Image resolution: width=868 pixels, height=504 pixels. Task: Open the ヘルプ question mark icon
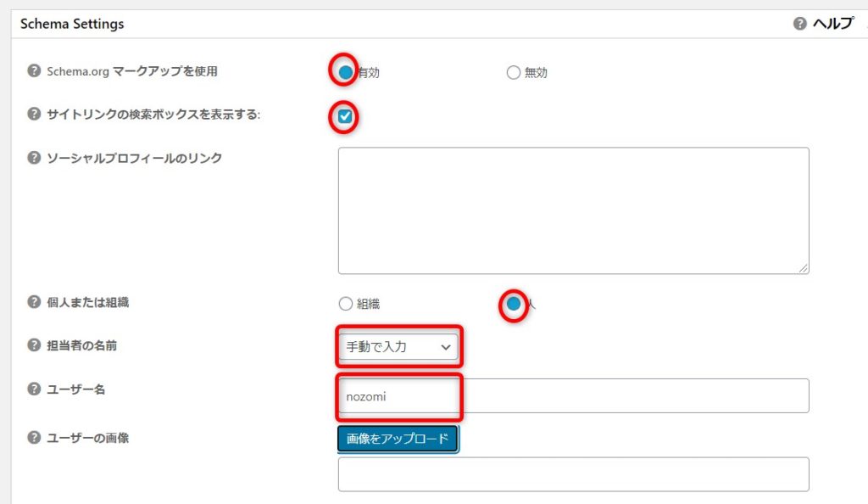[x=799, y=23]
